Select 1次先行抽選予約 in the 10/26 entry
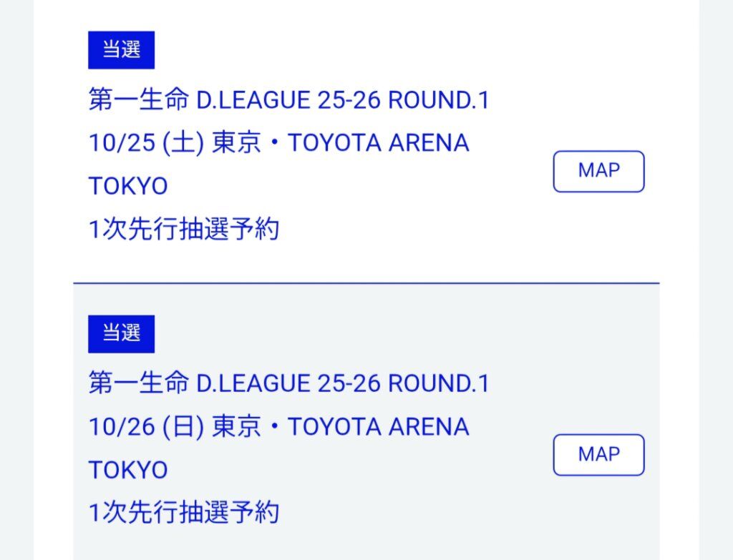The height and width of the screenshot is (560, 733). (183, 513)
